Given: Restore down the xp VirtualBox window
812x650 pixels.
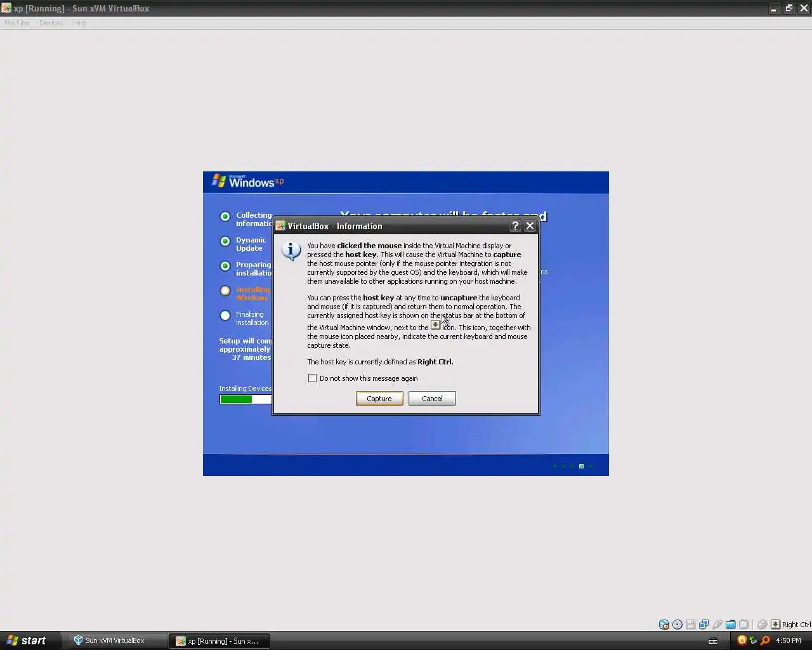Looking at the screenshot, I should tap(789, 8).
